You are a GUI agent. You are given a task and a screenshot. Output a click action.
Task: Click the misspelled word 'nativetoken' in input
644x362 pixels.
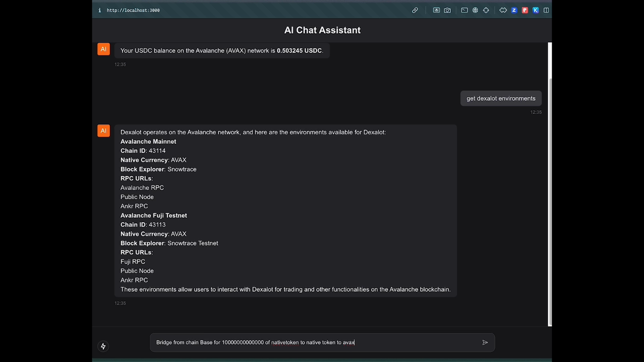click(285, 342)
